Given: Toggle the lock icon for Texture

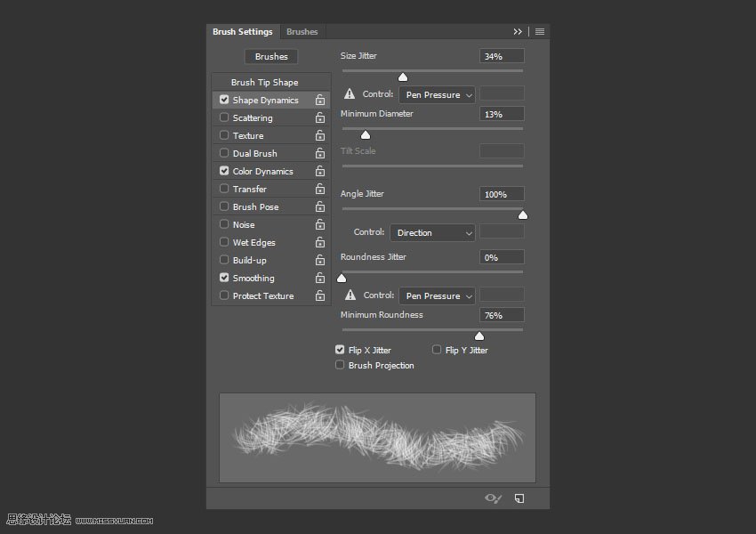Looking at the screenshot, I should pyautogui.click(x=320, y=136).
